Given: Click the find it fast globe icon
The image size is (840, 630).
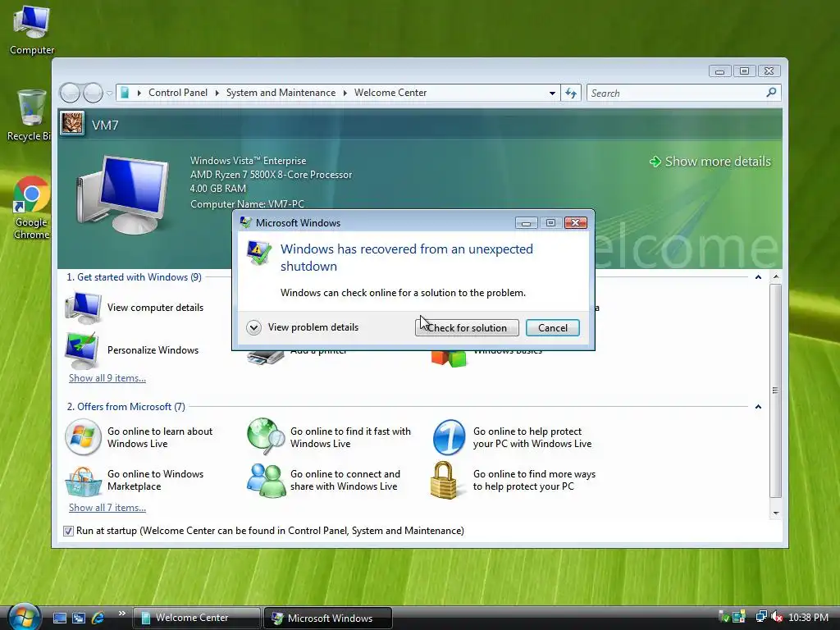Looking at the screenshot, I should click(266, 436).
